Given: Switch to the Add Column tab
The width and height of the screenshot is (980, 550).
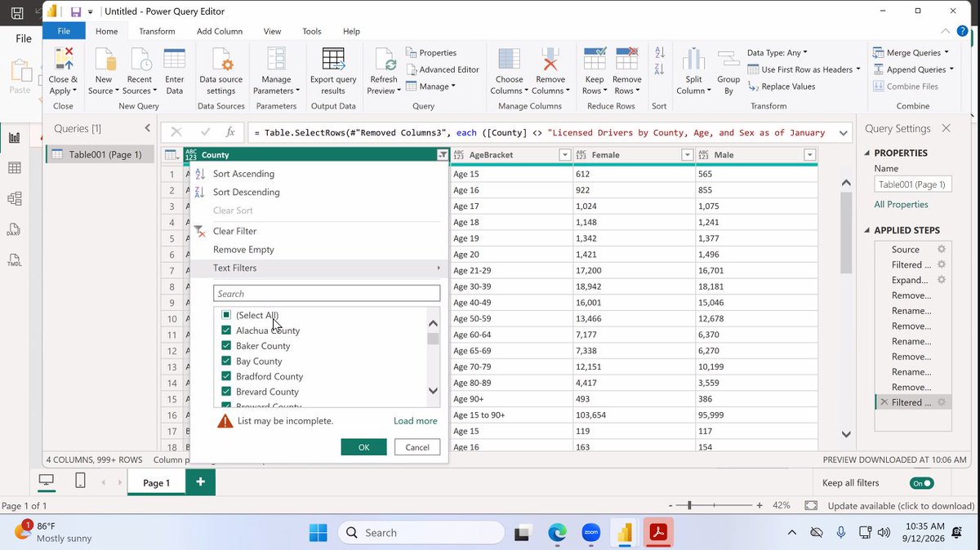Looking at the screenshot, I should (220, 31).
